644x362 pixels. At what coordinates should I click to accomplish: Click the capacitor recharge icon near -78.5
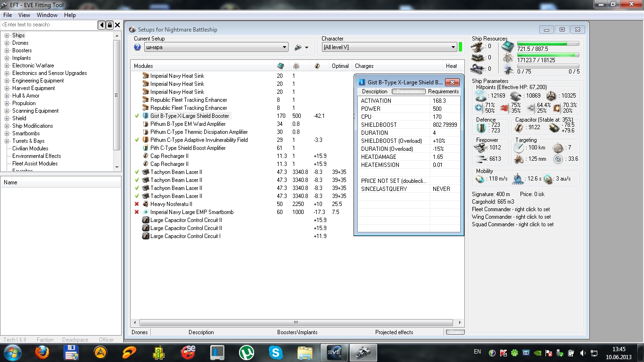click(554, 128)
